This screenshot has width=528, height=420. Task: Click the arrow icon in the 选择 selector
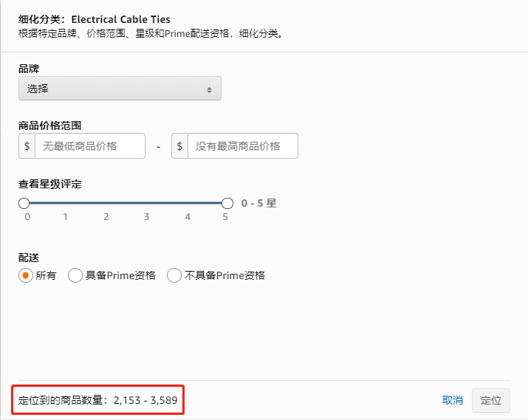point(209,90)
